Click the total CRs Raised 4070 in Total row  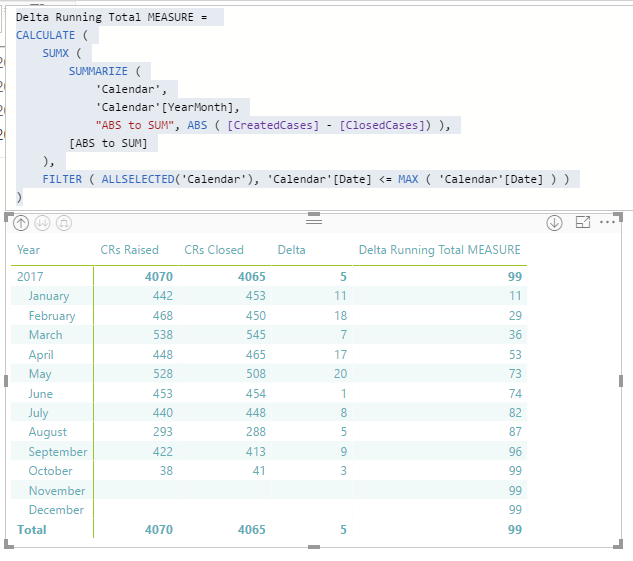[159, 530]
